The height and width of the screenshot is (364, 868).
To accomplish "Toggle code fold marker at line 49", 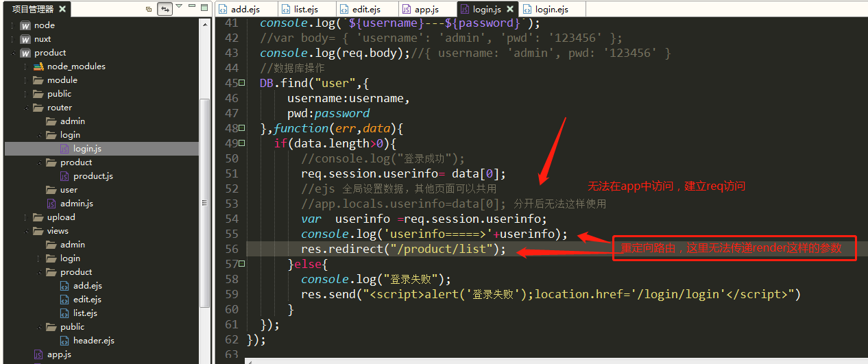I will (242, 143).
